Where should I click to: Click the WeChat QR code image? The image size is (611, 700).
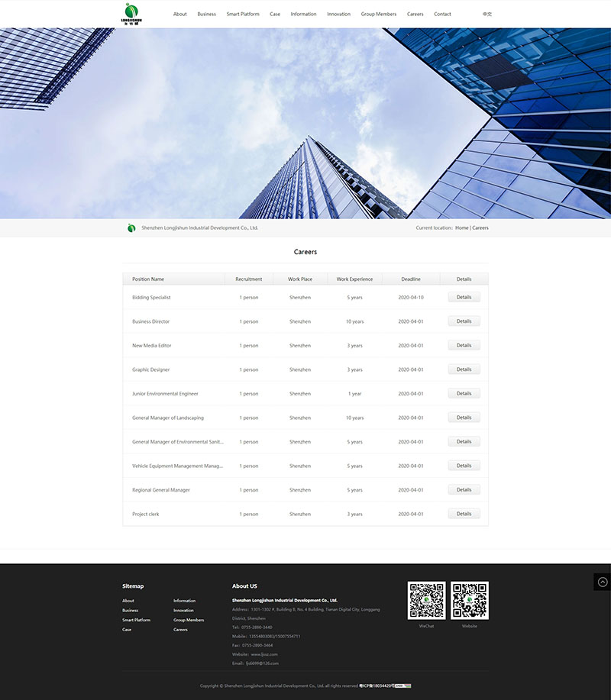[x=426, y=601]
